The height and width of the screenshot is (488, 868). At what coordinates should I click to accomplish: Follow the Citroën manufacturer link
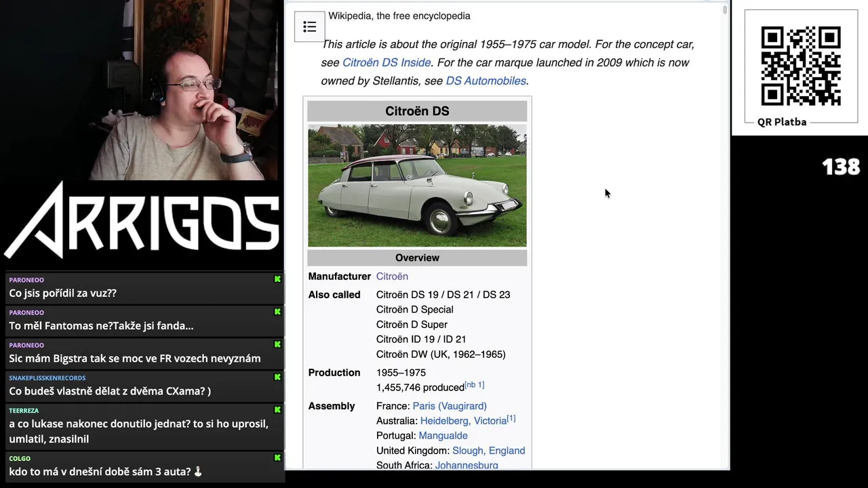tap(392, 277)
